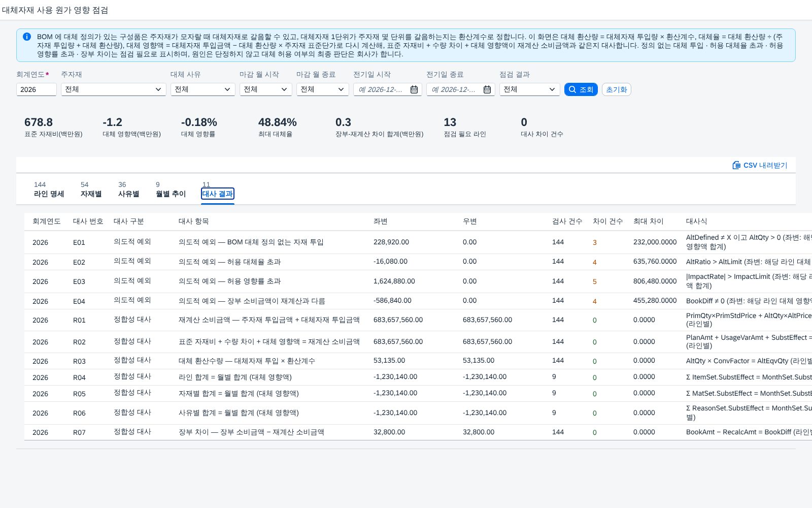Expand the 점검 결과 dropdown
The image size is (812, 508).
click(x=530, y=89)
